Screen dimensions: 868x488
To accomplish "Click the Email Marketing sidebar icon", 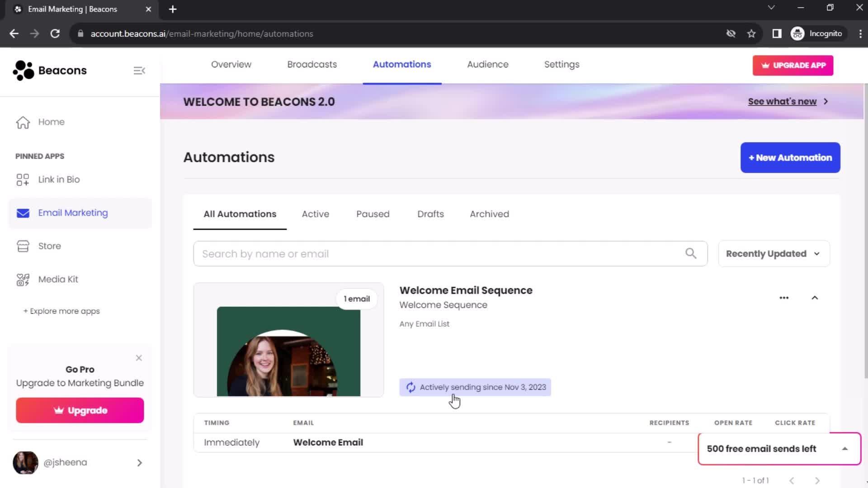I will [23, 213].
